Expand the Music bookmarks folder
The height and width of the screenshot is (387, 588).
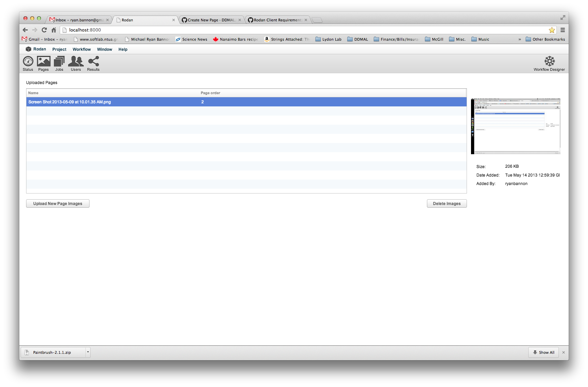click(x=480, y=39)
